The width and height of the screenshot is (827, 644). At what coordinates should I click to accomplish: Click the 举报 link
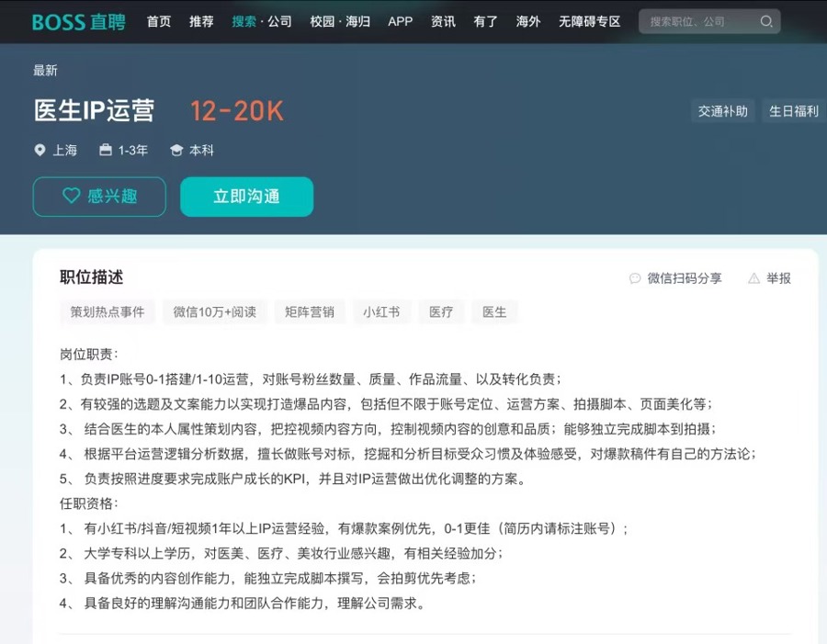pos(778,278)
